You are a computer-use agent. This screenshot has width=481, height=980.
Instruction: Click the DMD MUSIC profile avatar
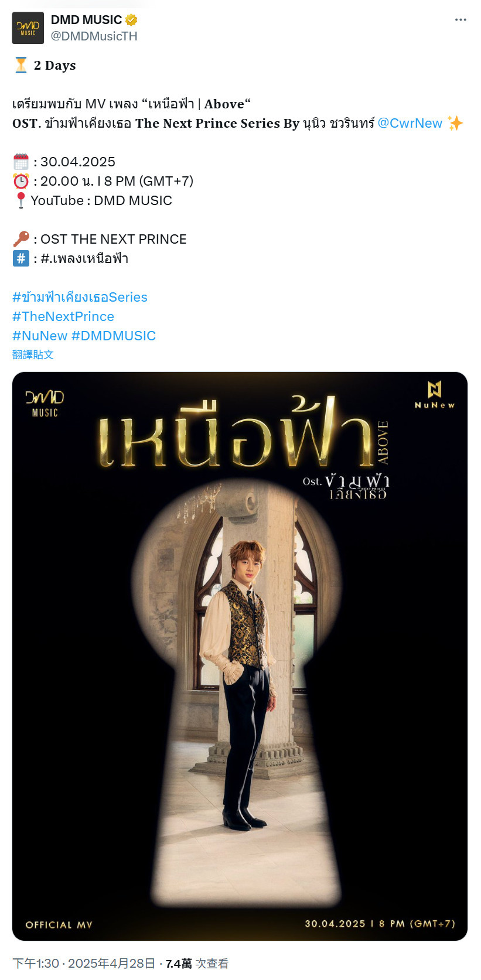[x=28, y=28]
